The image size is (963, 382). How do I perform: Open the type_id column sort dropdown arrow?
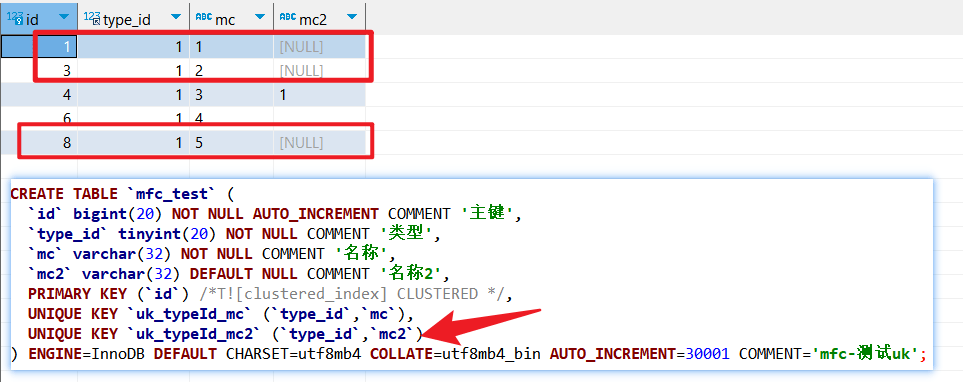tap(176, 17)
